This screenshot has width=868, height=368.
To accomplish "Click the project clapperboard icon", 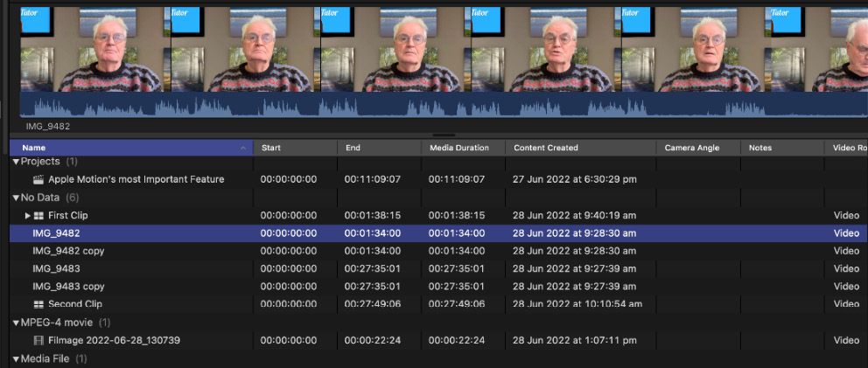I will [38, 179].
